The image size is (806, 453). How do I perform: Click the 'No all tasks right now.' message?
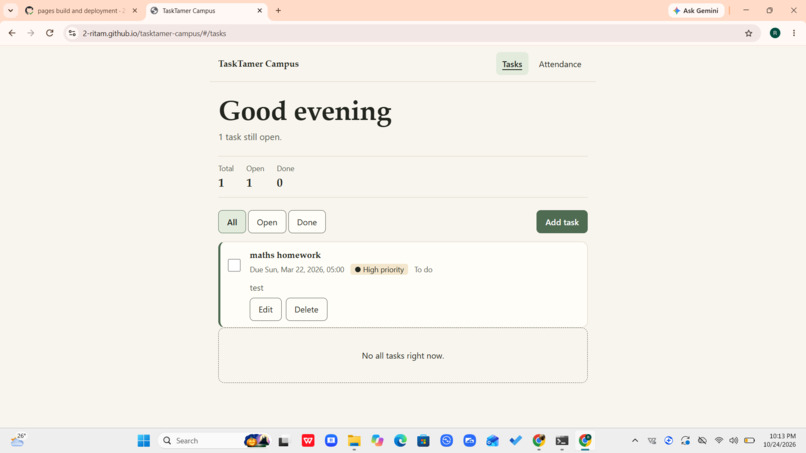pos(403,356)
